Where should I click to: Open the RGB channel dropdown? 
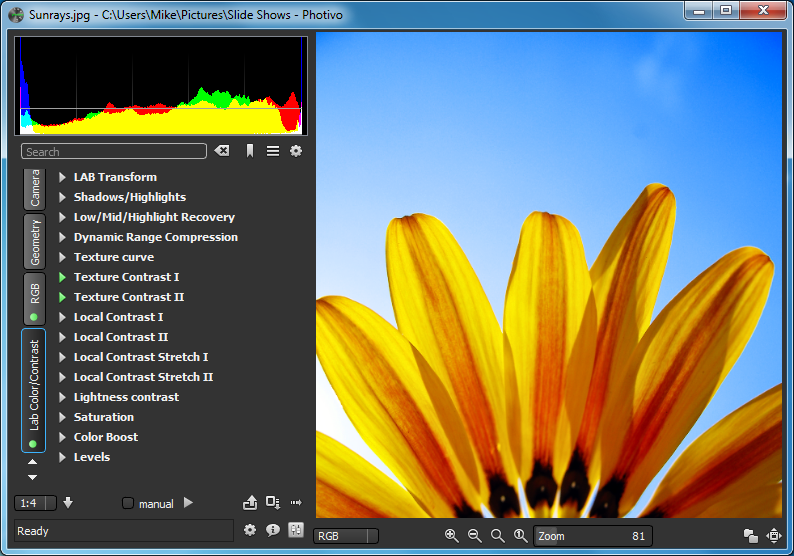(x=346, y=536)
